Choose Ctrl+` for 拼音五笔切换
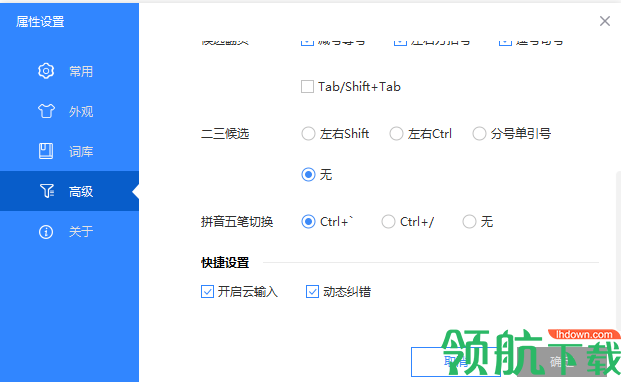The image size is (621, 382). 308,222
